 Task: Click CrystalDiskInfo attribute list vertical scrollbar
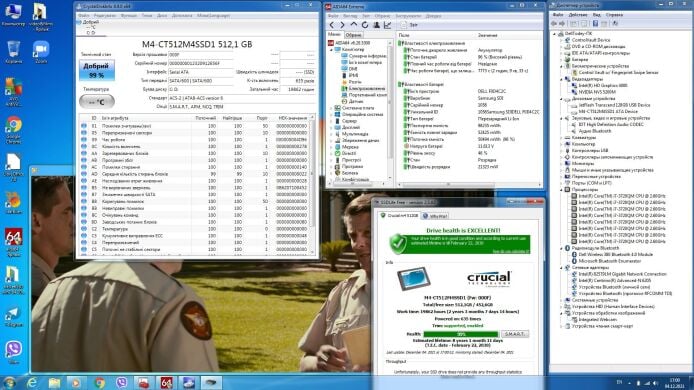pos(312,184)
